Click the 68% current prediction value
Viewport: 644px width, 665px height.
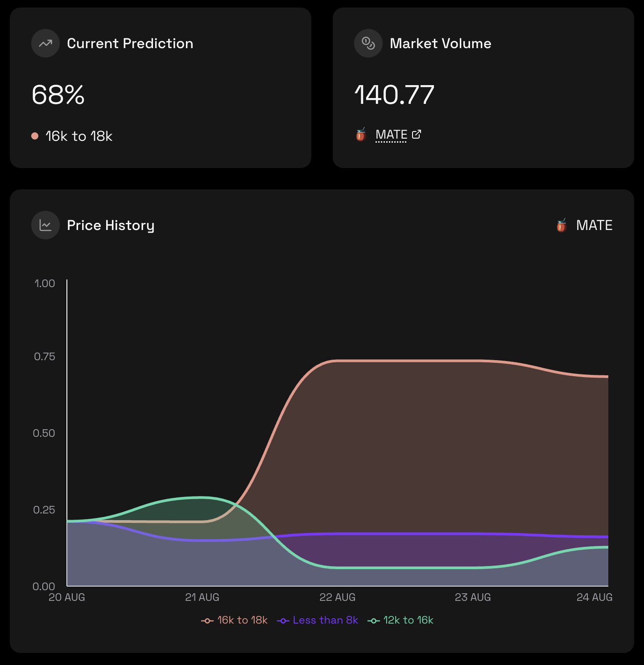coord(58,94)
